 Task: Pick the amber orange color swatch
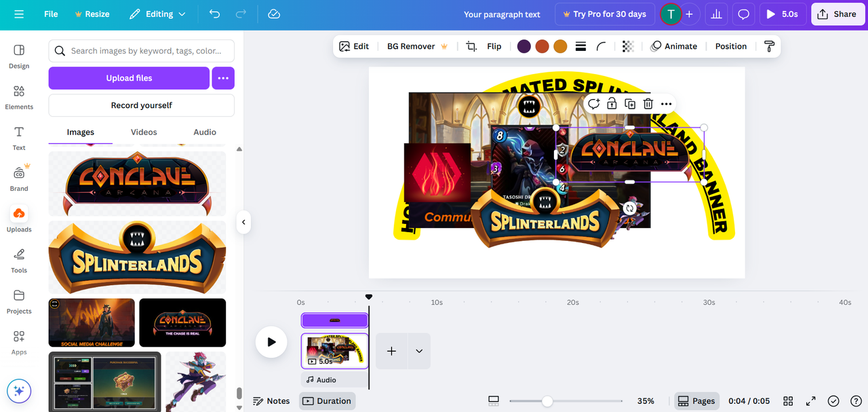coord(560,46)
